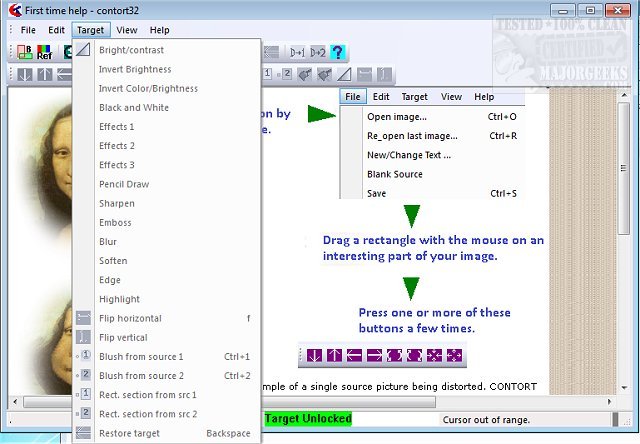Open the Help menu
The image size is (640, 444).
(x=159, y=30)
